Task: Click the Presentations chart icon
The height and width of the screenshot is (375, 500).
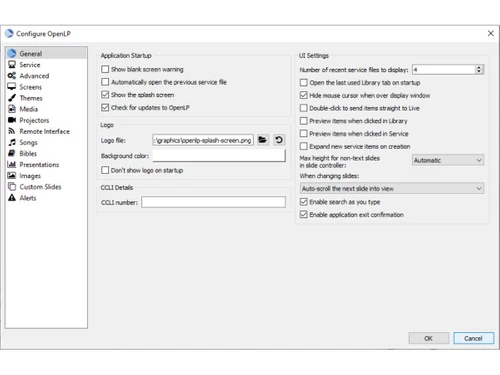Action: (x=12, y=164)
